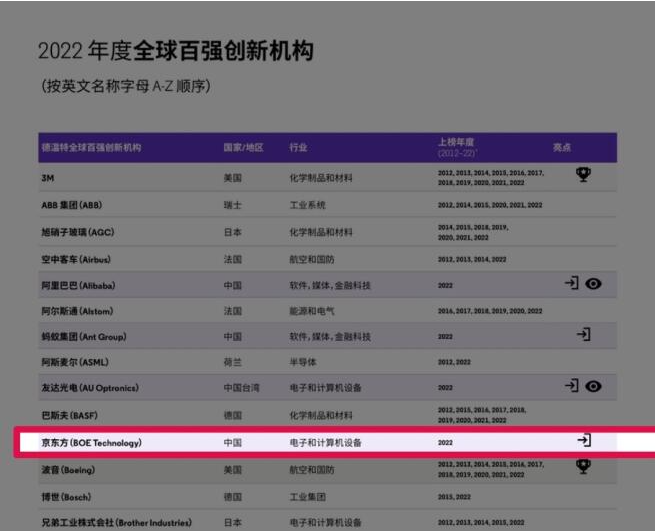This screenshot has width=655, height=531.
Task: Click the listed-years cell in the Airbus row
Action: [x=472, y=259]
